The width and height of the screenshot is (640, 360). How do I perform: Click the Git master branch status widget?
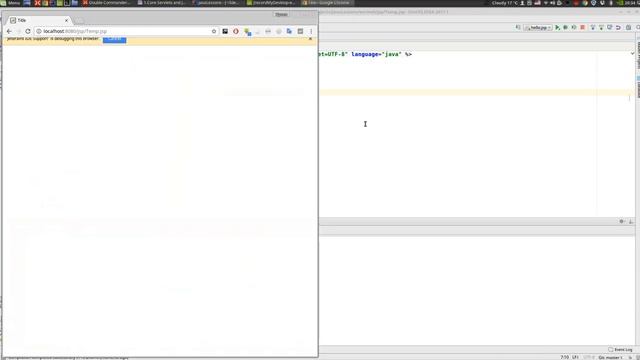tap(611, 358)
